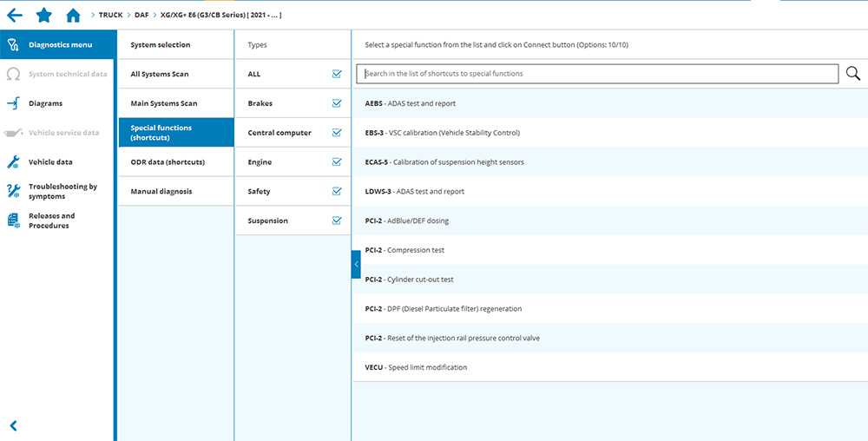Toggle the Engine type checkbox
The image size is (868, 441).
pyautogui.click(x=337, y=162)
